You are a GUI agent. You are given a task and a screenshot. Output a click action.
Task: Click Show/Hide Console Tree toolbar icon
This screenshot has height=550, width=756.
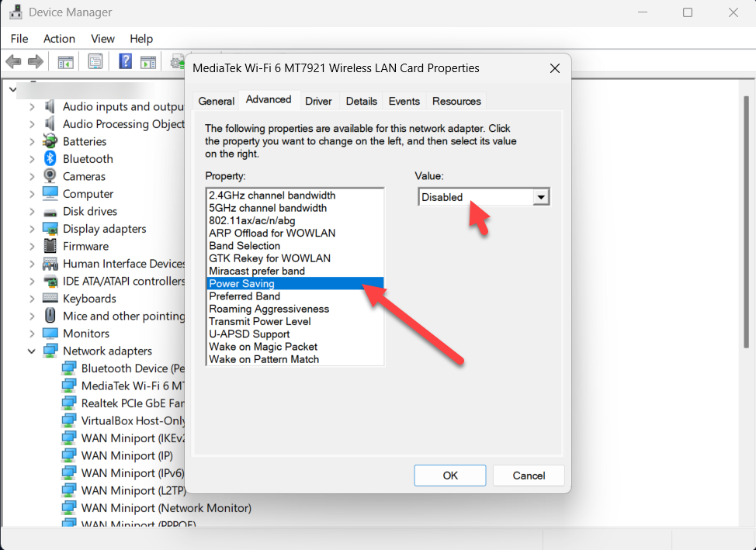tap(65, 62)
